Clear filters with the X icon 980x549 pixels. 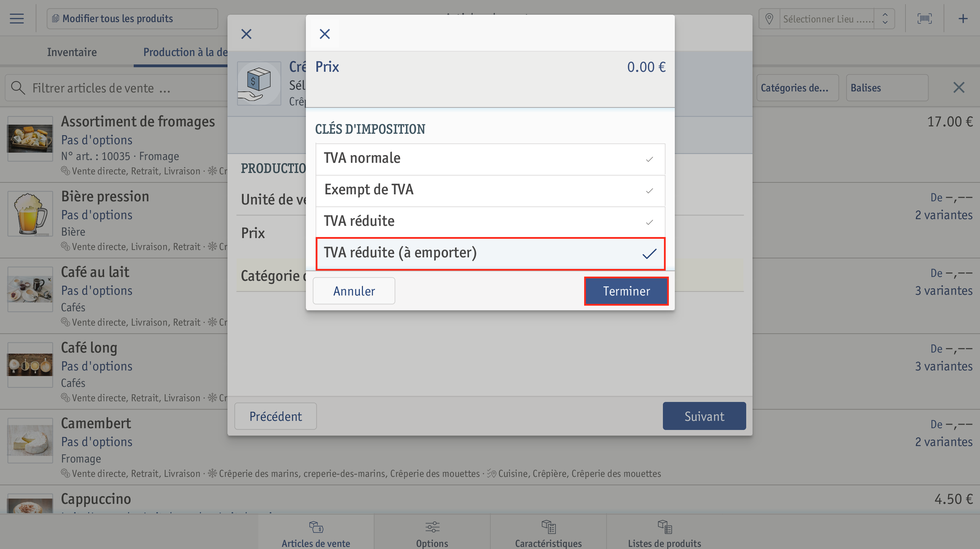pos(959,88)
